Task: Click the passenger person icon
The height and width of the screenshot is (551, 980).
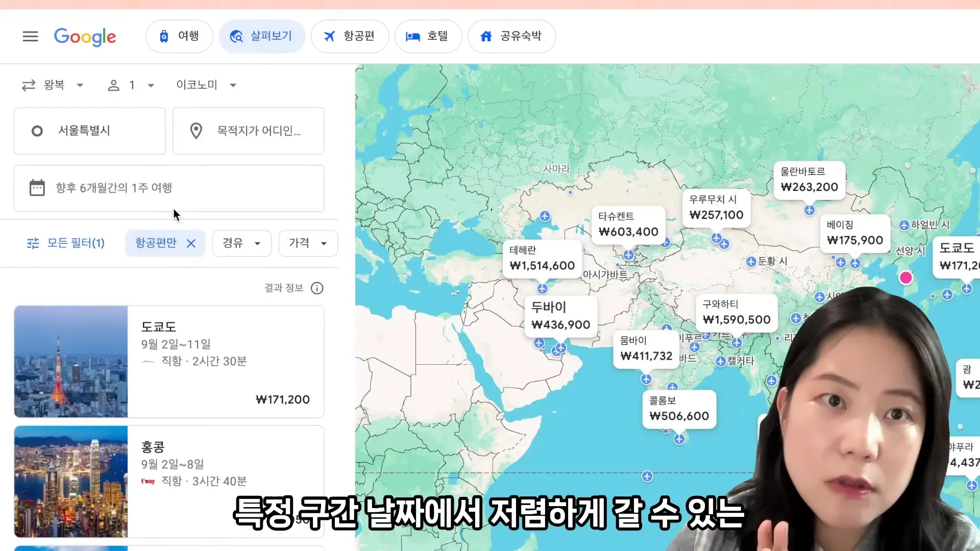Action: [113, 85]
